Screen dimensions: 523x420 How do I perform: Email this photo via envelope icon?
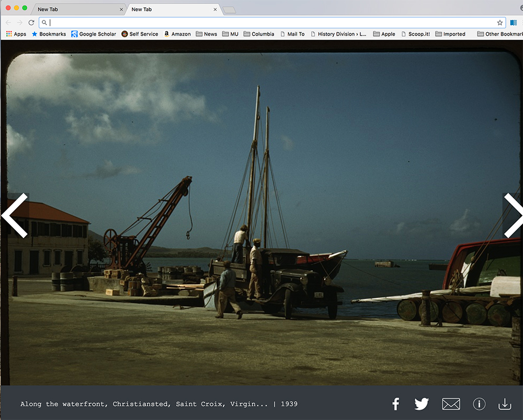pyautogui.click(x=451, y=404)
